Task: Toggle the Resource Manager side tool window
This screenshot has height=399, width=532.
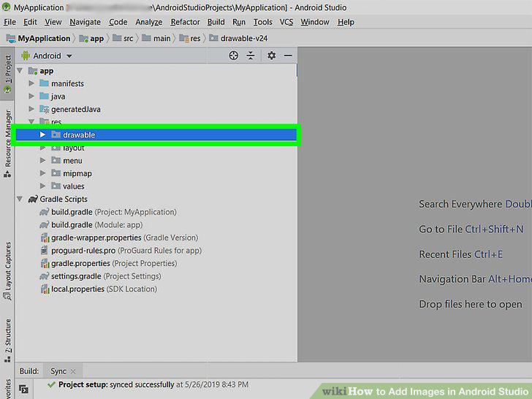Action: 7,143
